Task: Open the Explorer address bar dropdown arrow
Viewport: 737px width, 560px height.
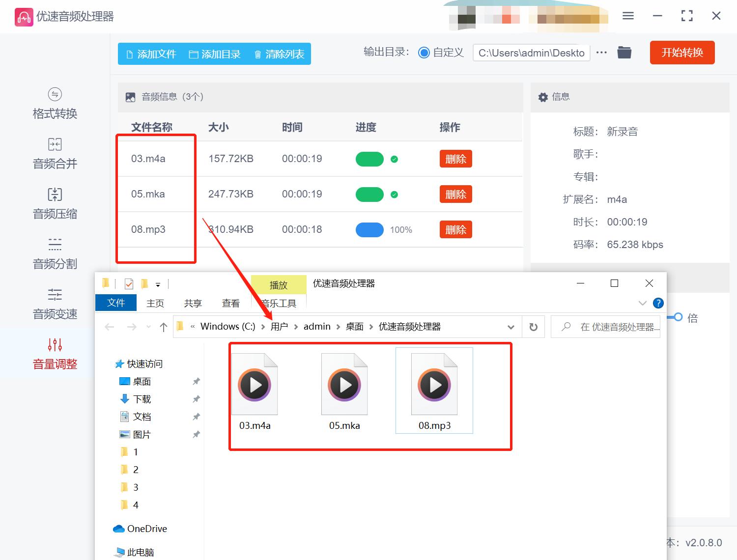Action: point(511,326)
